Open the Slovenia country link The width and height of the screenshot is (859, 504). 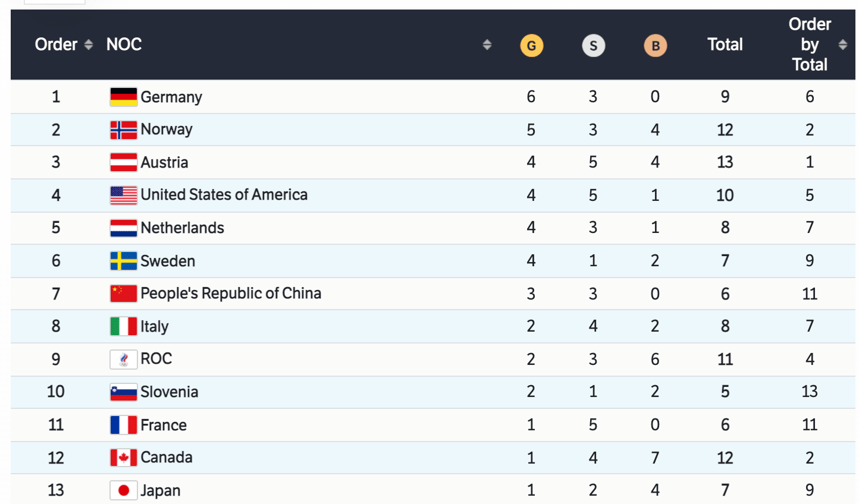[x=169, y=392]
